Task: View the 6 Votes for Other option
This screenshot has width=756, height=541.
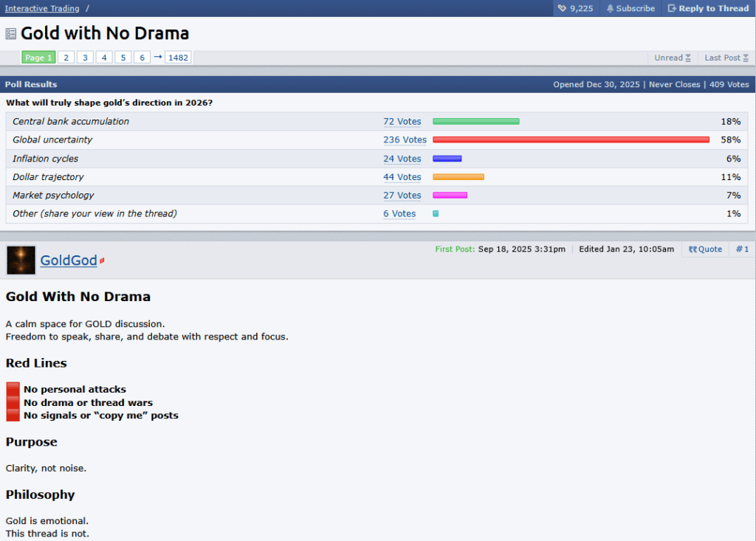Action: click(x=399, y=214)
